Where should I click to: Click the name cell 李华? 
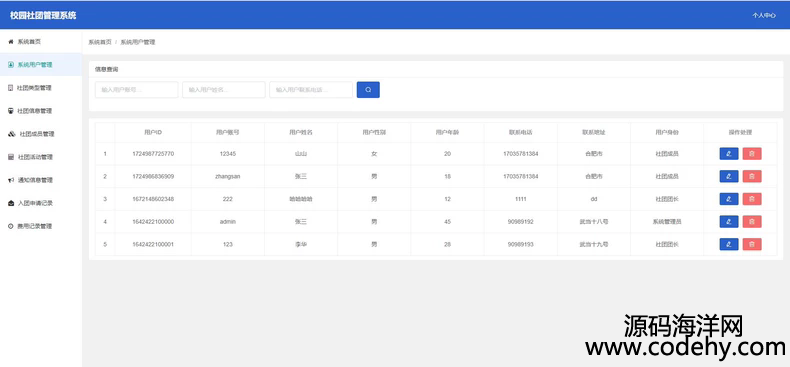click(301, 244)
